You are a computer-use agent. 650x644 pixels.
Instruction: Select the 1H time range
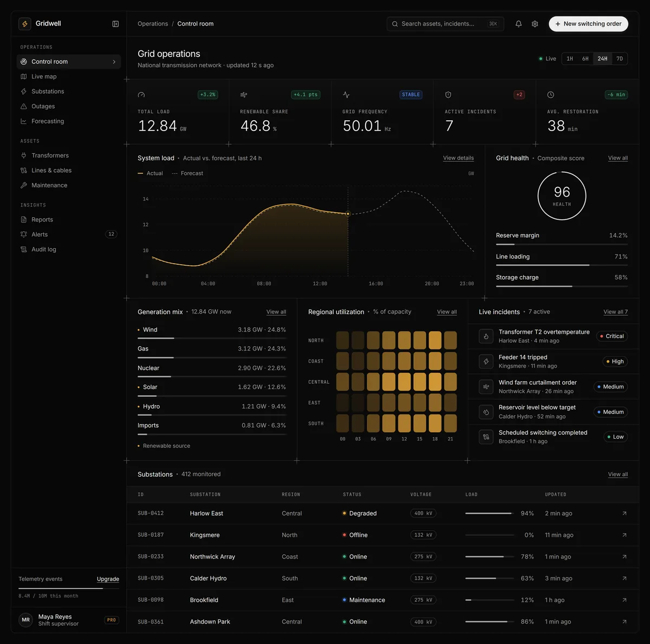[x=570, y=58]
